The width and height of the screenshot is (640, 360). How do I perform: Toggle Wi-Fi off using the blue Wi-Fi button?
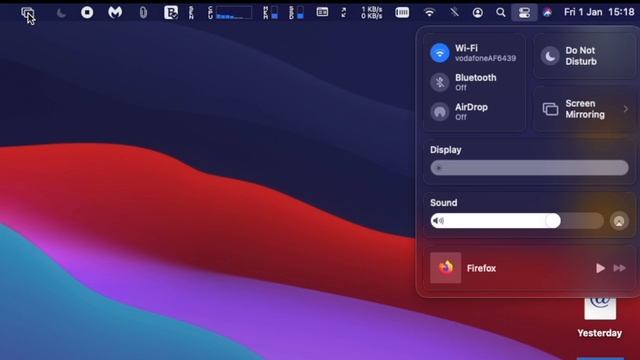click(440, 53)
